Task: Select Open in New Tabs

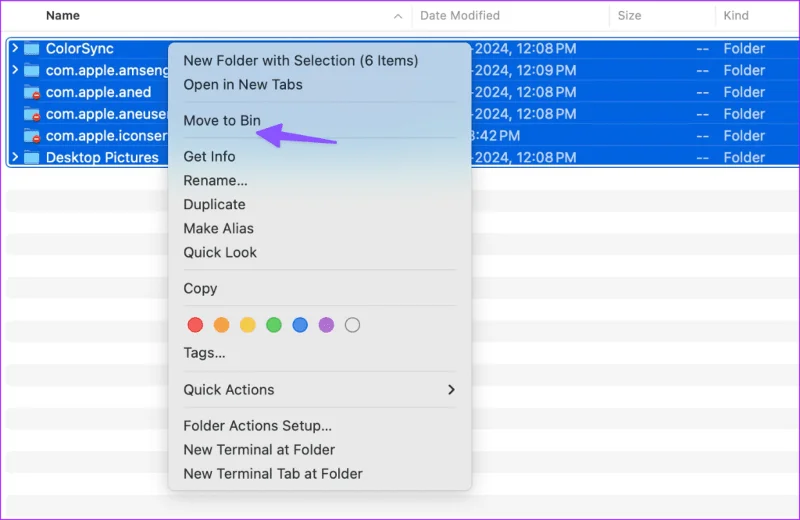Action: (x=243, y=85)
